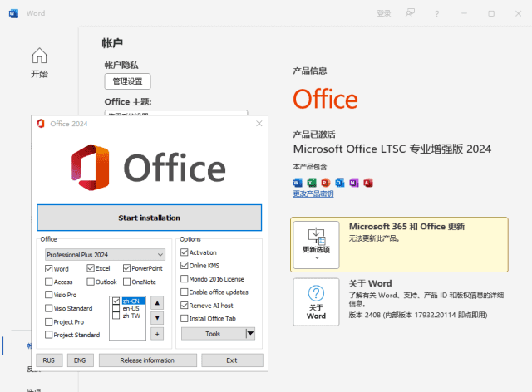This screenshot has height=392, width=532.
Task: Switch installer language to RUS
Action: coord(49,360)
